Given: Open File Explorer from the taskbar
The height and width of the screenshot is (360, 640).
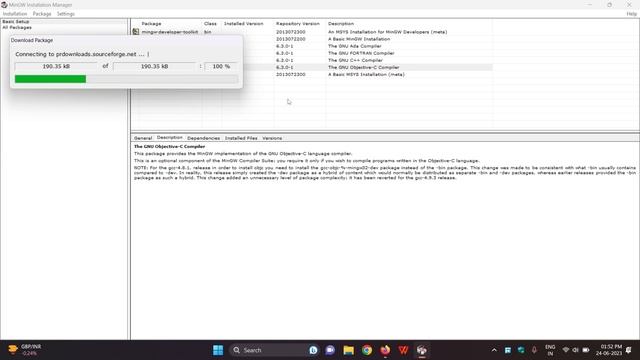Looking at the screenshot, I should (348, 350).
